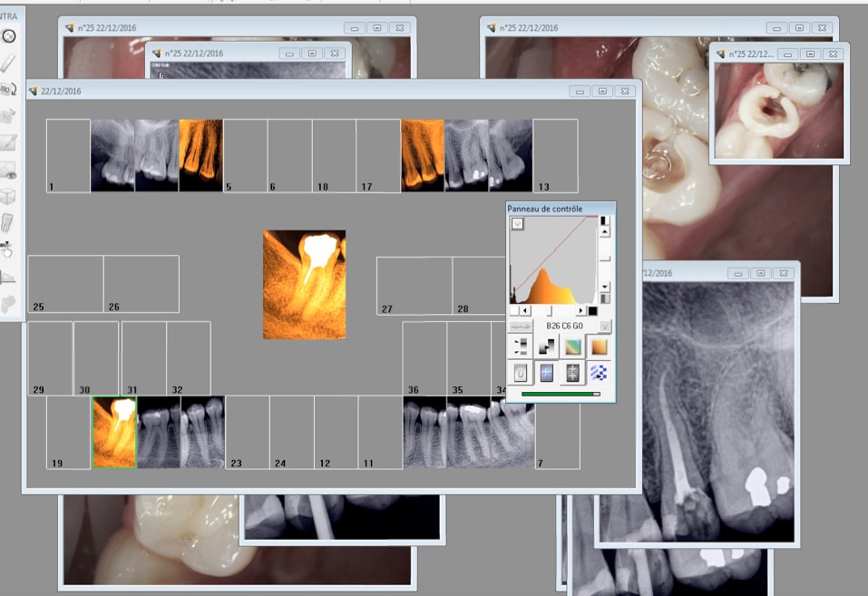This screenshot has width=868, height=596.
Task: Click the eye view icon in left toolbar
Action: pyautogui.click(x=9, y=169)
